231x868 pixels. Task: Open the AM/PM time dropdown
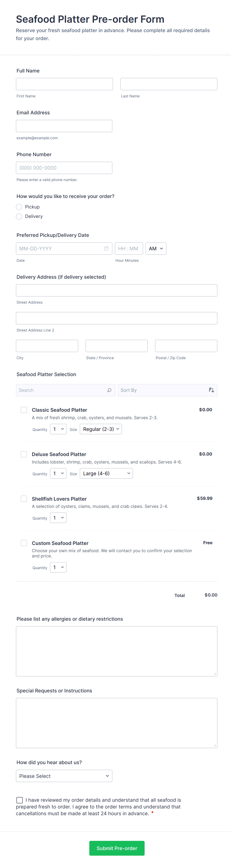pos(156,249)
